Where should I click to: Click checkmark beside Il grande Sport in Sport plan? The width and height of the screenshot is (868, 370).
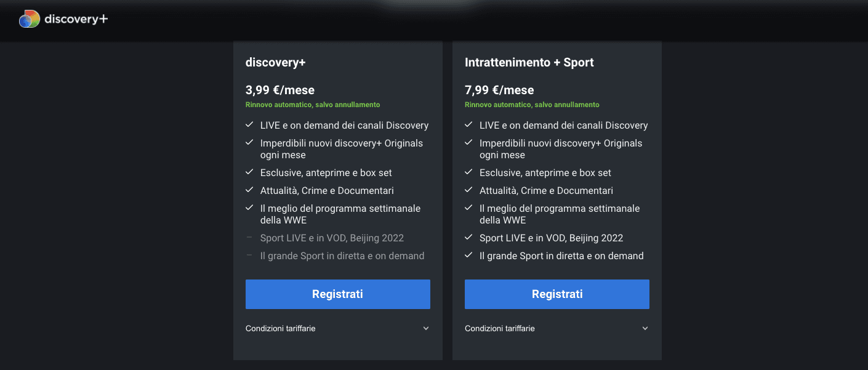coord(468,255)
